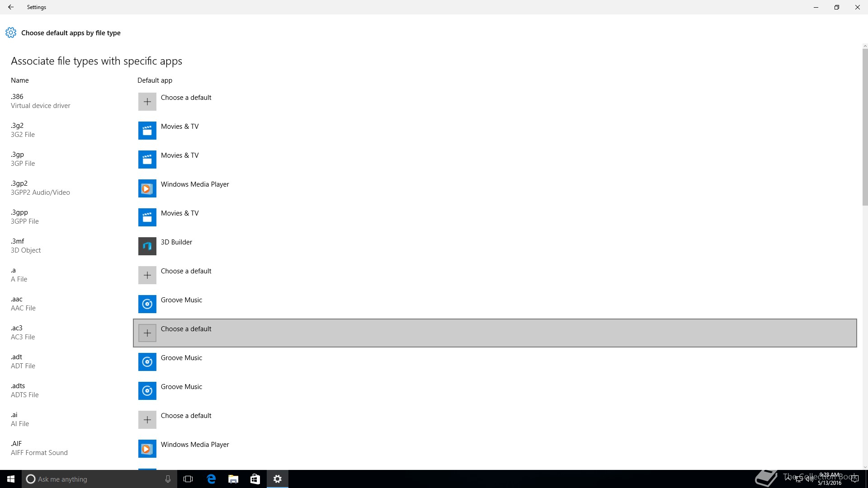Click the plus icon for .ai file type
Image resolution: width=868 pixels, height=488 pixels.
tap(147, 420)
